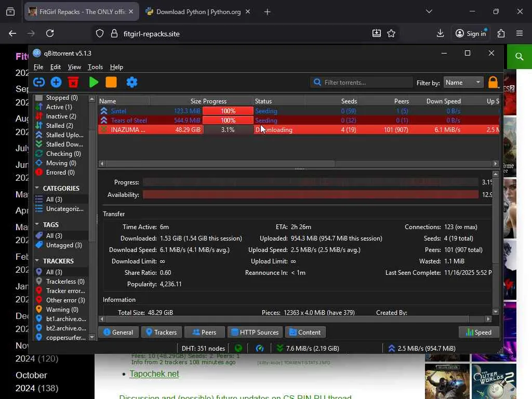Open the Filter by Name dropdown
The height and width of the screenshot is (399, 532).
[463, 83]
